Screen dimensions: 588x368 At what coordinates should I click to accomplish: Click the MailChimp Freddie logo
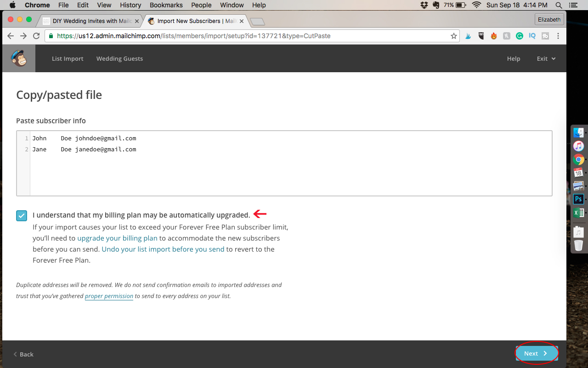coord(19,58)
